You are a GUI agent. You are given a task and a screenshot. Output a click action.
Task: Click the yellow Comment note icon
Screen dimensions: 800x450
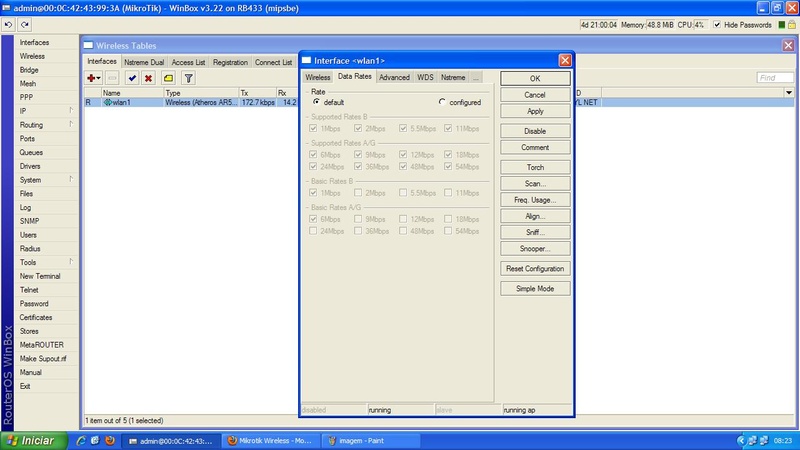coord(168,78)
